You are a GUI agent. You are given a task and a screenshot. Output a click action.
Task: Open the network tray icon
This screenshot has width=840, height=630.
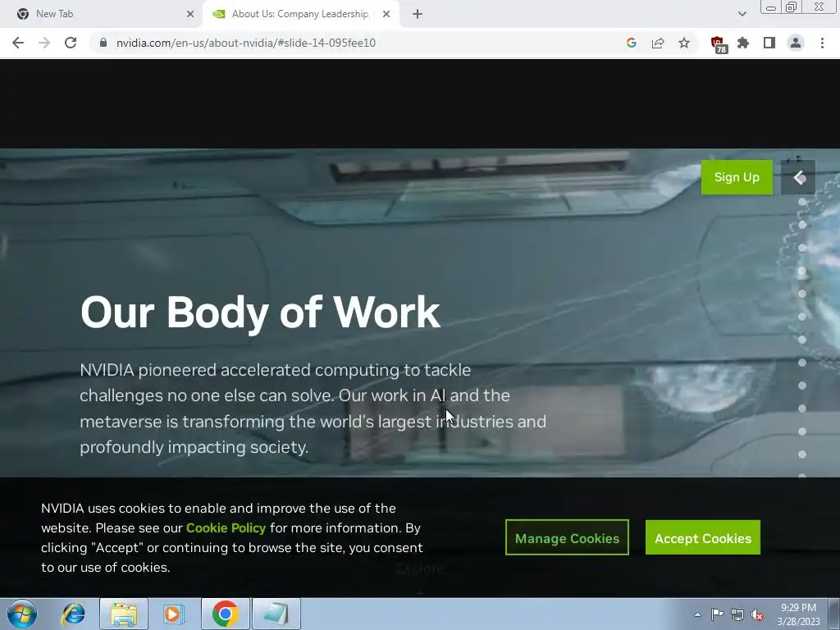click(x=737, y=614)
